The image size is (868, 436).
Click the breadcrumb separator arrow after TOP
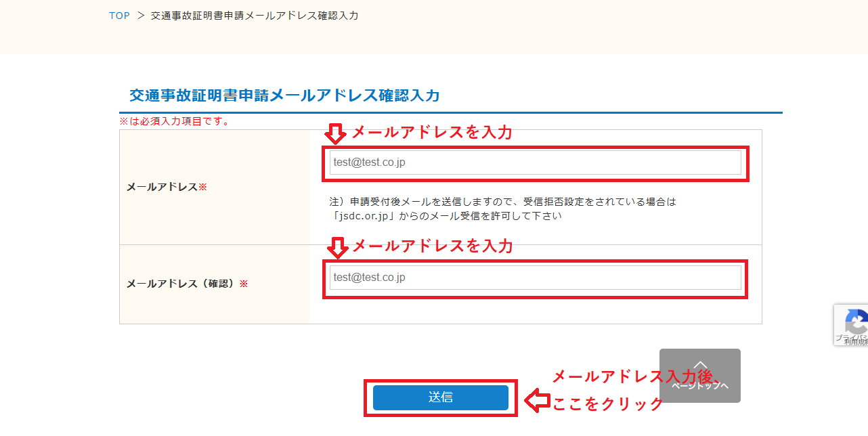click(x=141, y=15)
